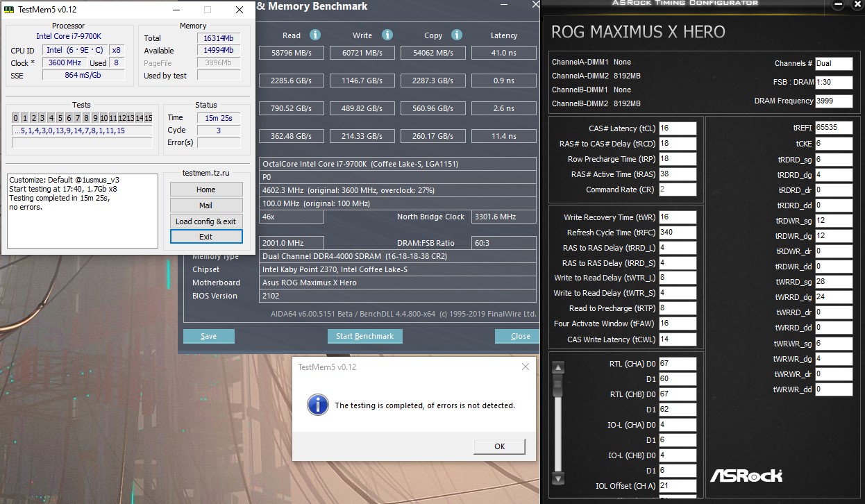Click the Four Activate Window (tFAW) field
865x504 pixels.
pyautogui.click(x=678, y=324)
